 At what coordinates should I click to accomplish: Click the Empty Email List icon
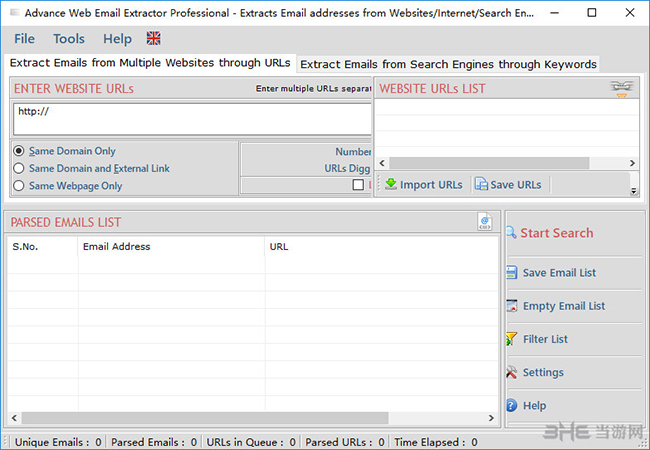(512, 305)
